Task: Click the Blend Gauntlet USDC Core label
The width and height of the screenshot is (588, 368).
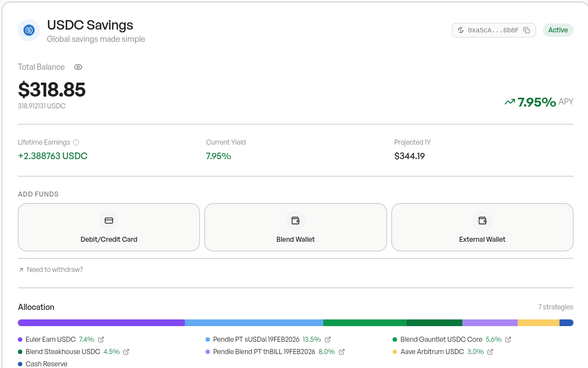Action: click(x=441, y=340)
